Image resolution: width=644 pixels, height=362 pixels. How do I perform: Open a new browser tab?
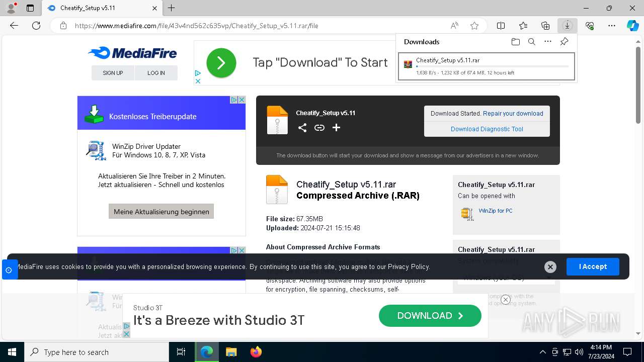[172, 8]
